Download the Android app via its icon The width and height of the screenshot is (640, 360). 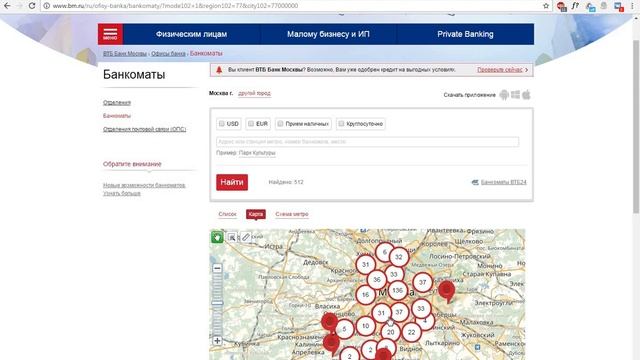504,95
